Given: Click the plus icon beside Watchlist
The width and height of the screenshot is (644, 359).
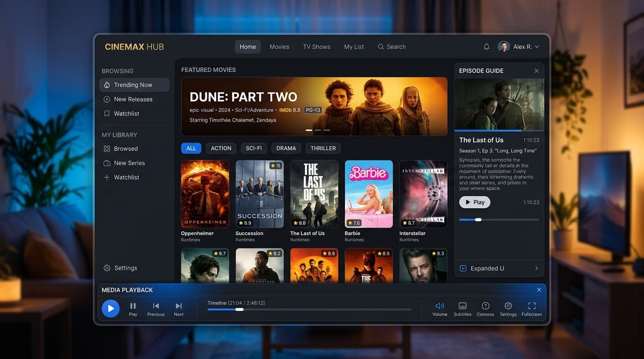Looking at the screenshot, I should 107,177.
